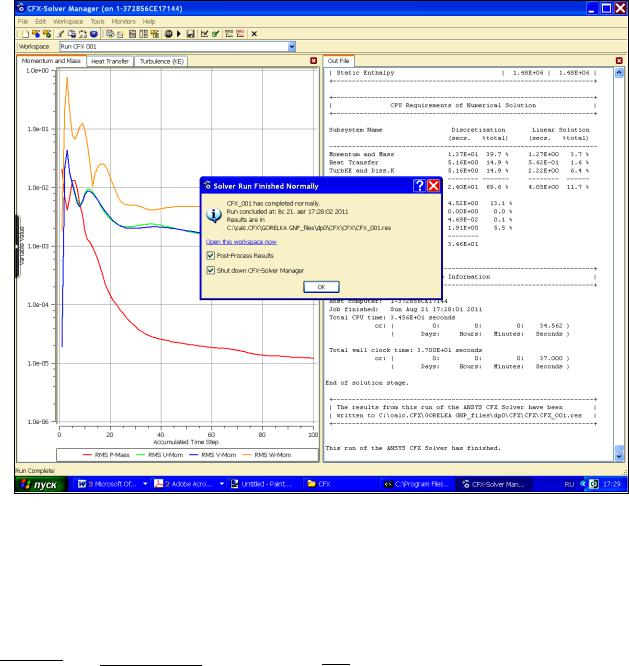Click the Open this workspace now link
Viewport: 629px width, 666px height.
click(241, 242)
